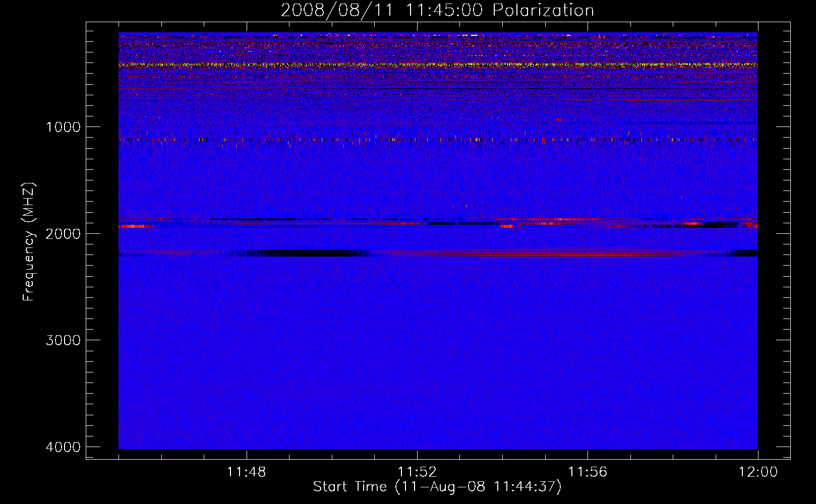Screen dimensions: 816x504
Task: Click the plot title '2008/08/11 11:45:00 Polarization'
Action: [437, 10]
